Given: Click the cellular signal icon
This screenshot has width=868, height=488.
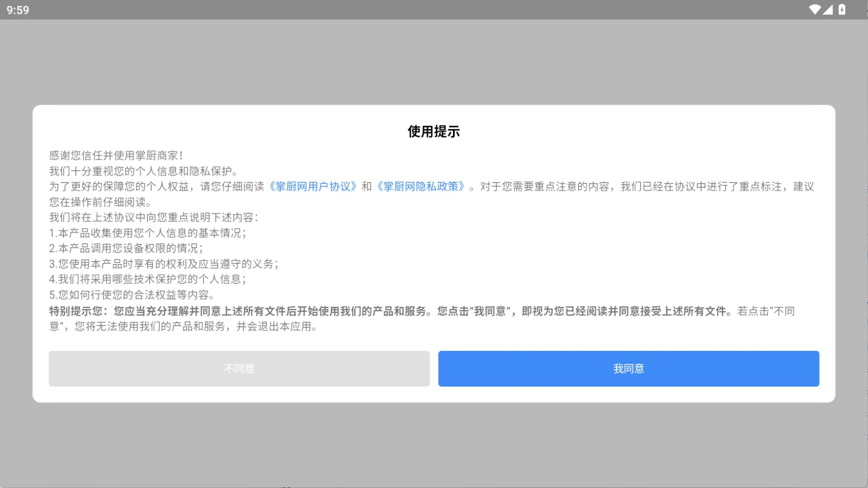Looking at the screenshot, I should click(x=827, y=9).
